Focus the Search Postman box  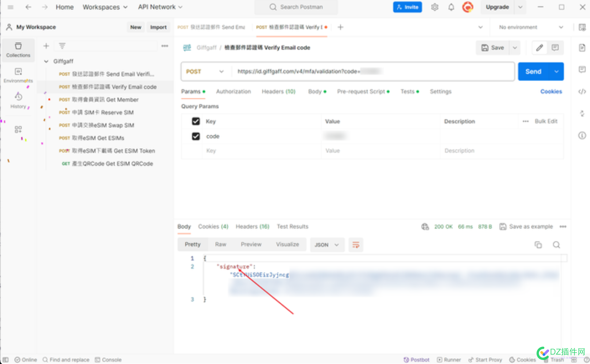296,7
